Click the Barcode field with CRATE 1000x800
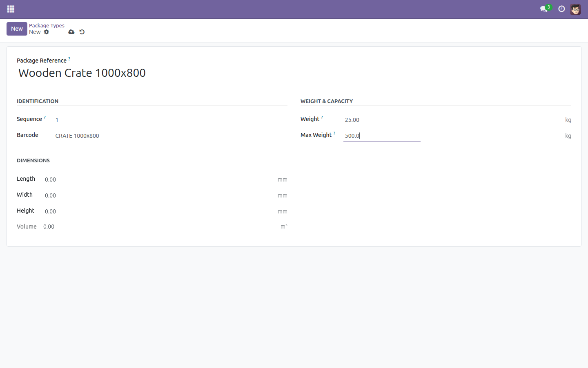 tap(171, 136)
